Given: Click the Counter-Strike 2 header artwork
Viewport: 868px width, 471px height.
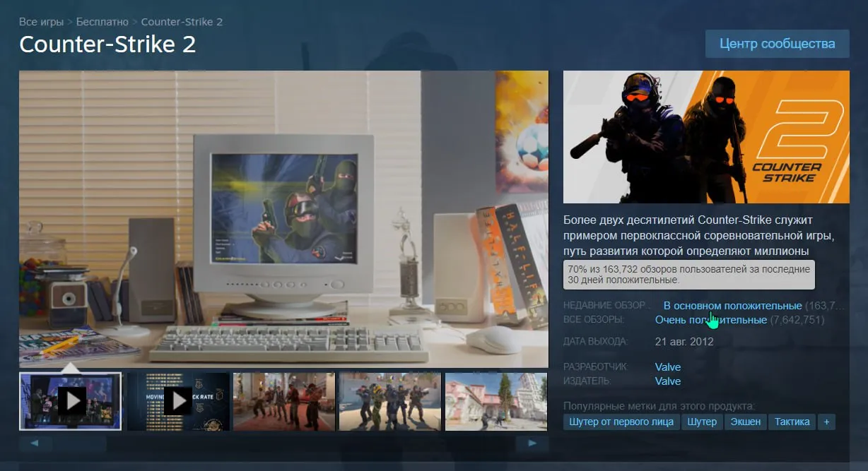Looking at the screenshot, I should point(706,137).
